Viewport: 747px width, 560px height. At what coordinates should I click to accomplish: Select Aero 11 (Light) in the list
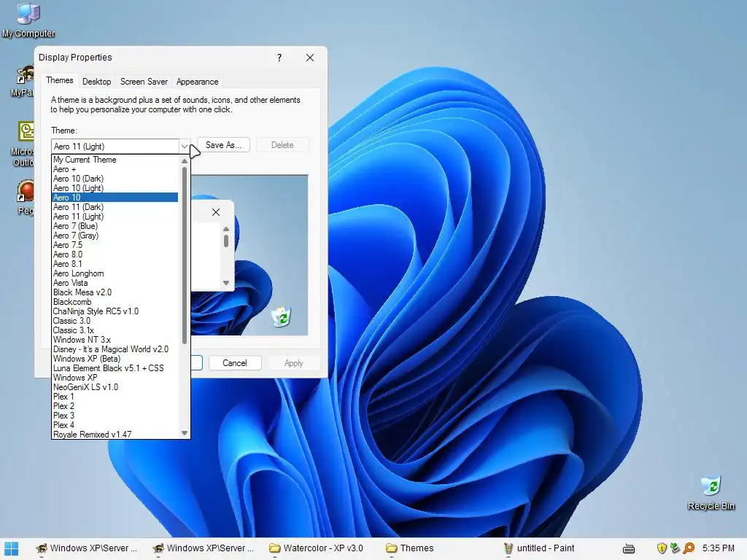tap(115, 216)
